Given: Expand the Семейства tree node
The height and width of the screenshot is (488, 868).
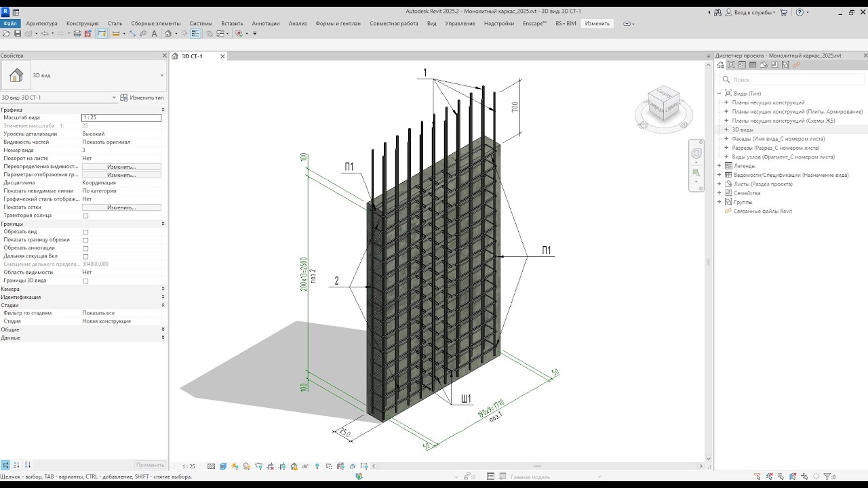Looking at the screenshot, I should click(719, 193).
